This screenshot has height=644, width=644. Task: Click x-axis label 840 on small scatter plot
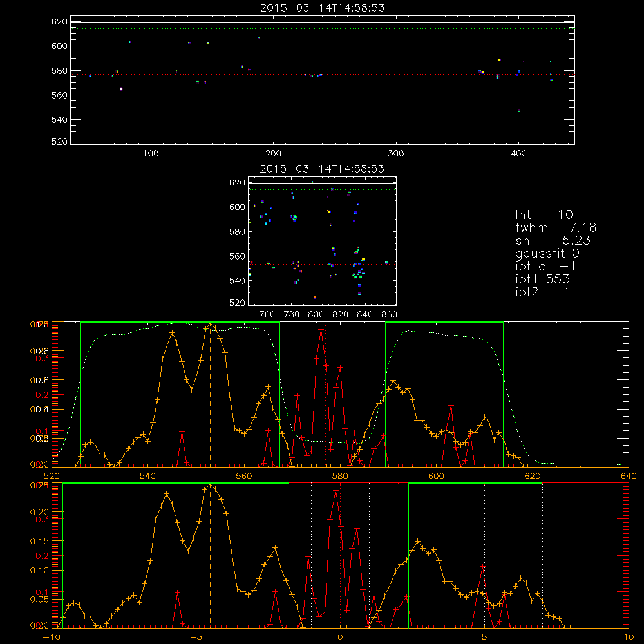365,315
